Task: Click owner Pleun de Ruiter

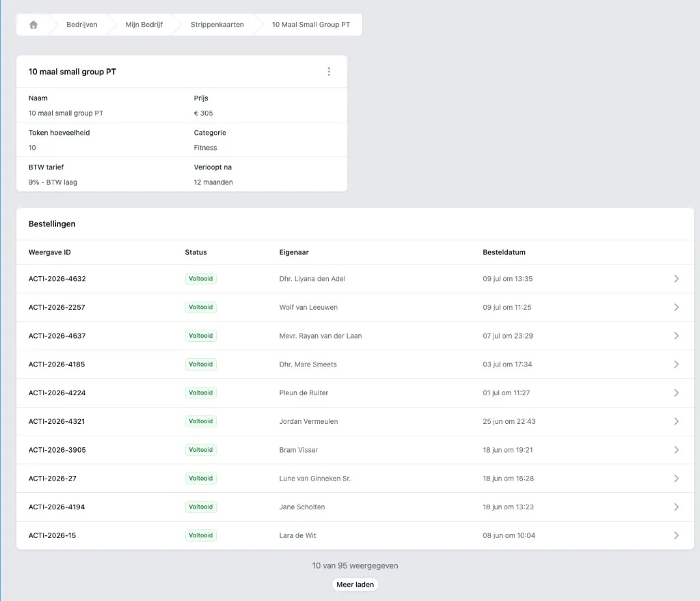Action: (x=304, y=393)
